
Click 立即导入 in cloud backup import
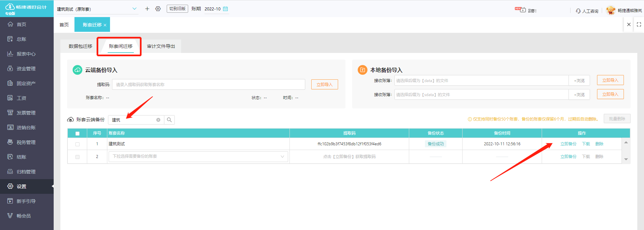point(324,84)
